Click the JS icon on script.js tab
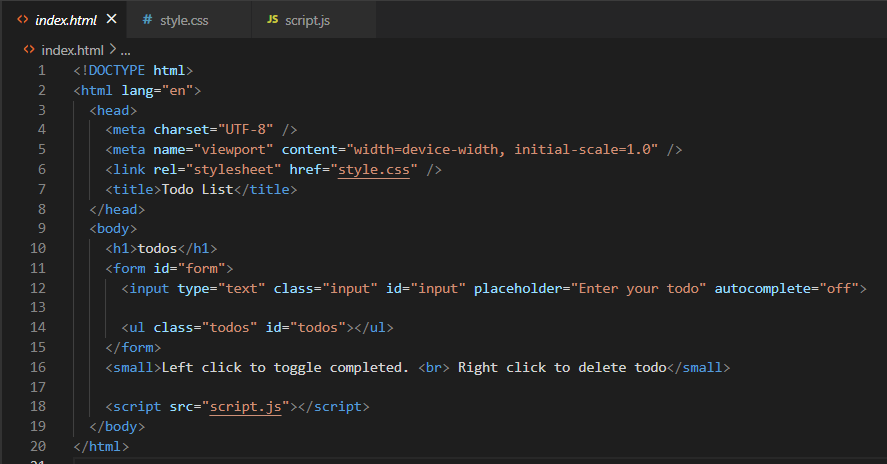 click(x=272, y=20)
